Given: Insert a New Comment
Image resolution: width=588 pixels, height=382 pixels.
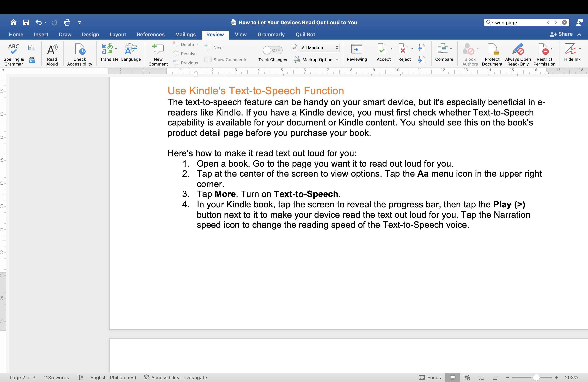Looking at the screenshot, I should coord(158,54).
